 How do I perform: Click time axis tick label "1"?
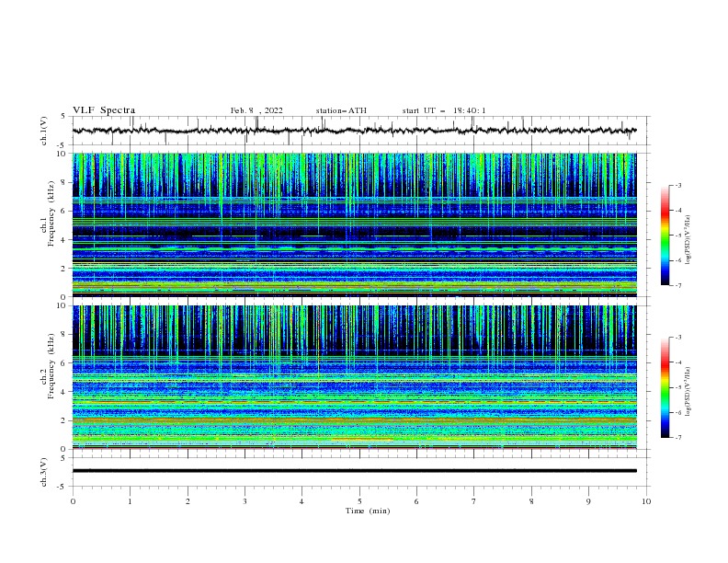(x=130, y=501)
